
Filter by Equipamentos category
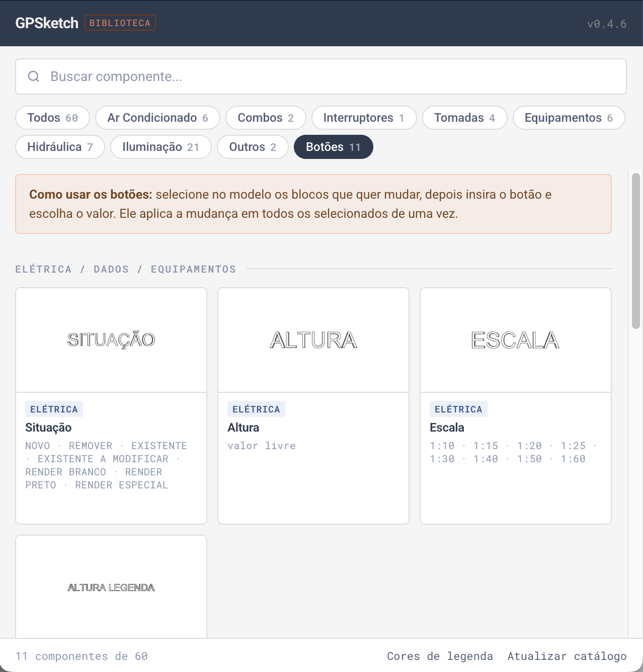[x=569, y=118]
